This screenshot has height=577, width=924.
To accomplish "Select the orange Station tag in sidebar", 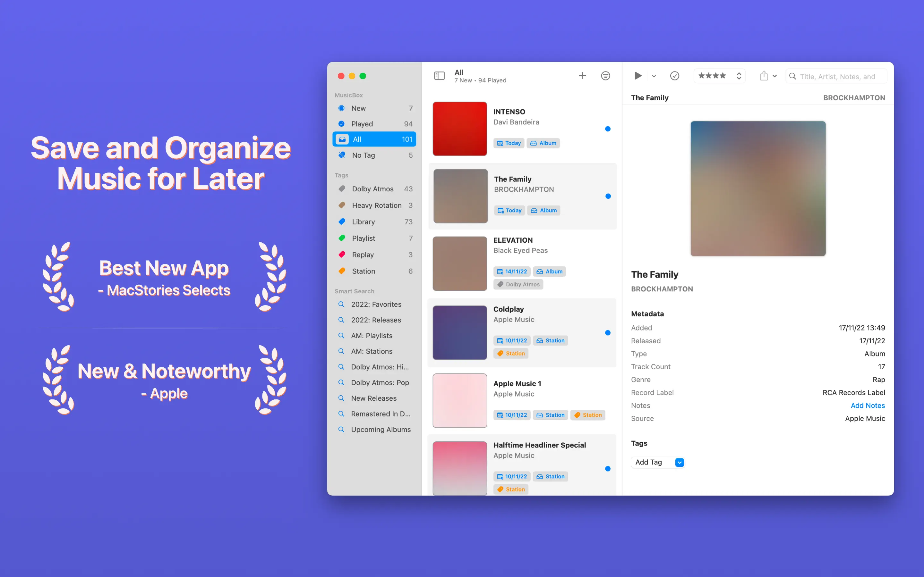I will 363,271.
